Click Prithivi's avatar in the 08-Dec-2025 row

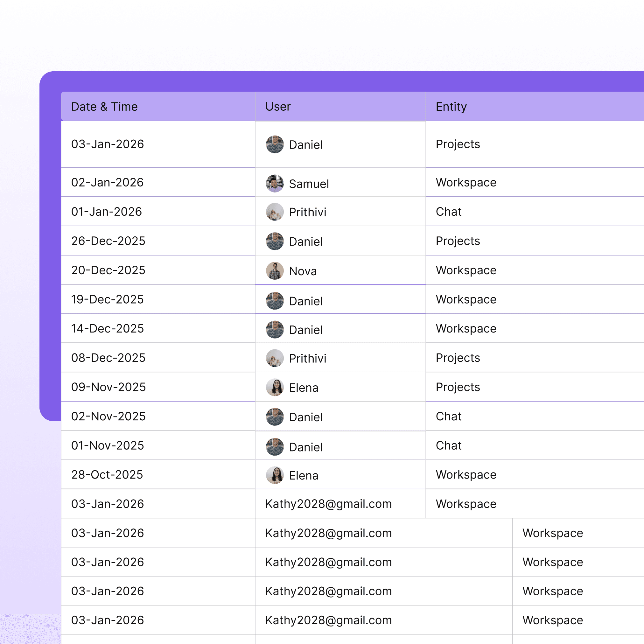[x=275, y=358]
